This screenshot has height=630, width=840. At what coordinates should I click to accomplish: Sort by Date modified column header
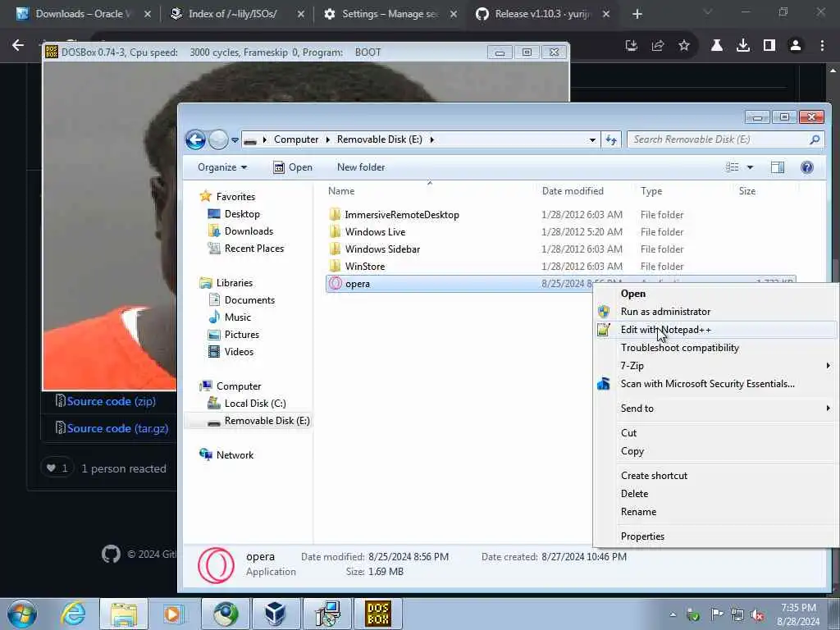click(x=573, y=190)
